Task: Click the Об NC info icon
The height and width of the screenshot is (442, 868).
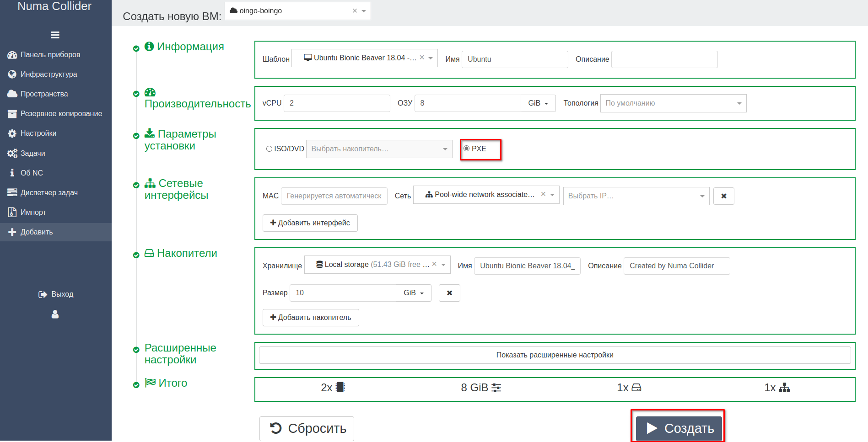Action: [x=12, y=173]
